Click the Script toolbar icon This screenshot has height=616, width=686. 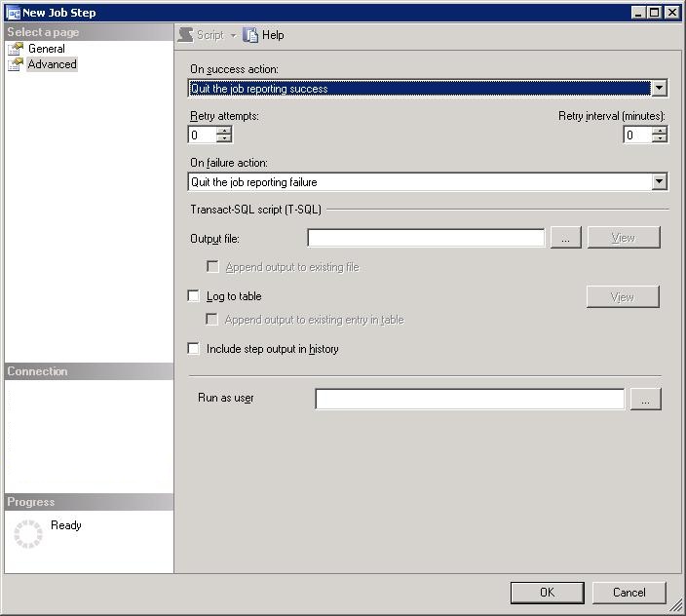(x=185, y=35)
